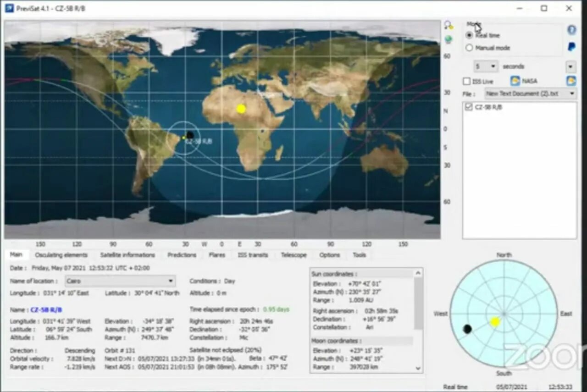
Task: Click the map zoom magnifier icon
Action: [x=449, y=26]
